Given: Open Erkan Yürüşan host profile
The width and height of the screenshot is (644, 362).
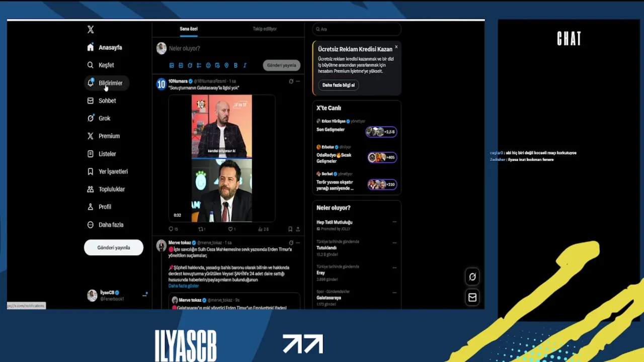Looking at the screenshot, I should pyautogui.click(x=333, y=121).
